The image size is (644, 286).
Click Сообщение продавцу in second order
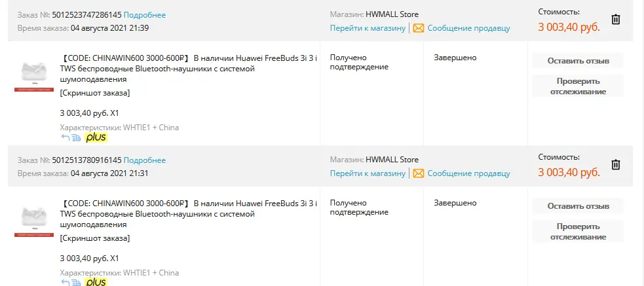pyautogui.click(x=468, y=173)
